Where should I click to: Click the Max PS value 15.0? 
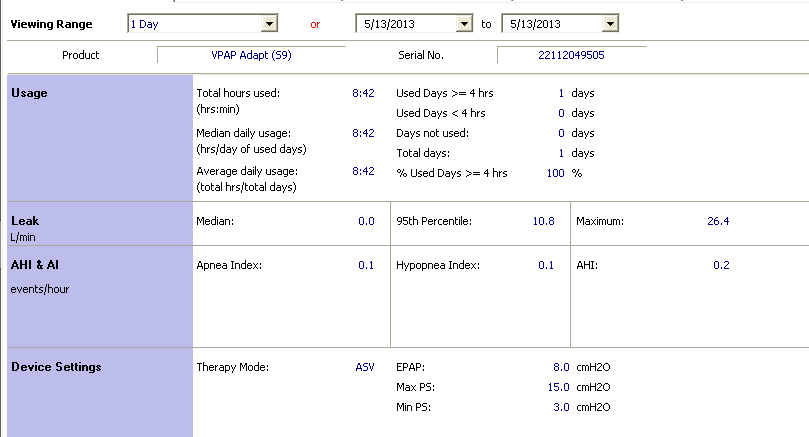[559, 387]
